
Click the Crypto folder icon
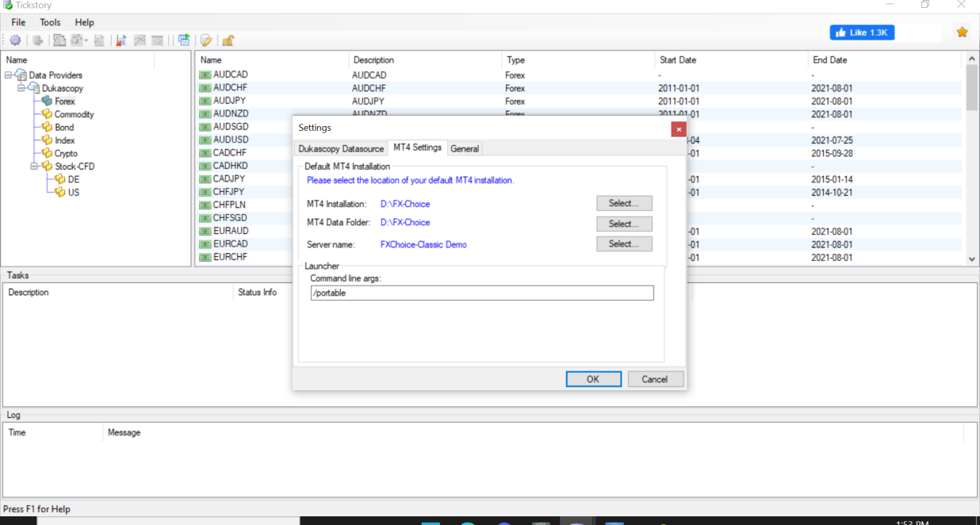47,153
